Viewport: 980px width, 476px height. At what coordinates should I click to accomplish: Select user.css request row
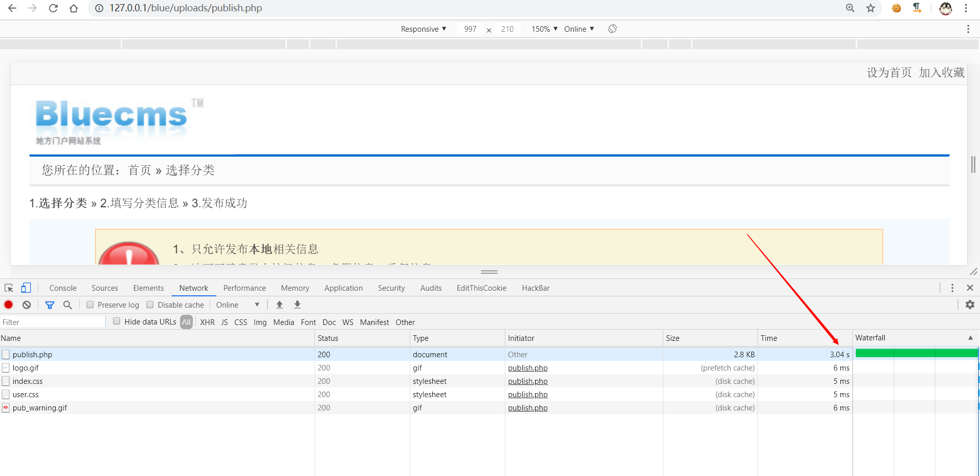pyautogui.click(x=426, y=395)
